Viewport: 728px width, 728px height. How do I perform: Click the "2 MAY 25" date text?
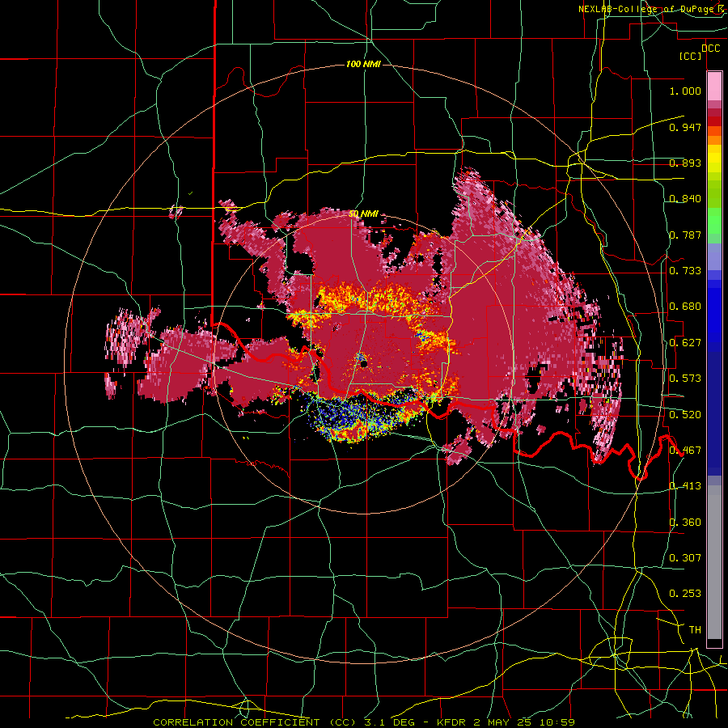pyautogui.click(x=504, y=722)
